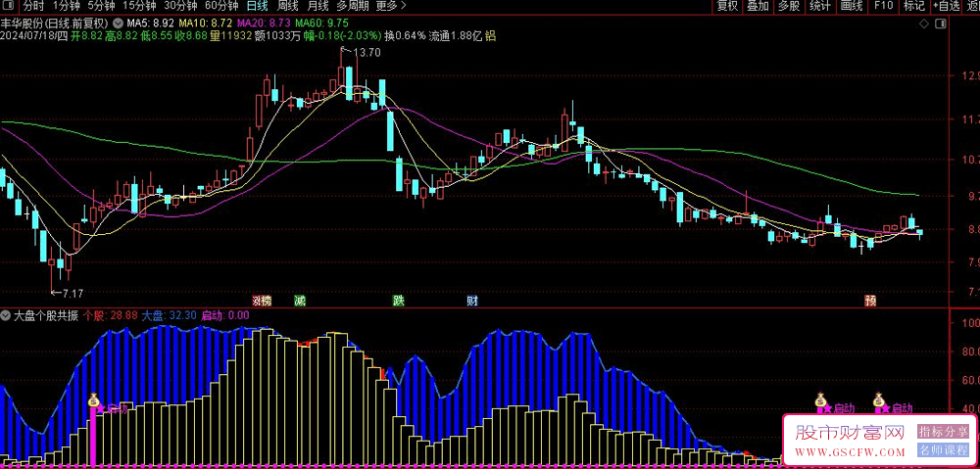Activate the 画线 drawing tool
This screenshot has height=469, width=980.
(852, 6)
